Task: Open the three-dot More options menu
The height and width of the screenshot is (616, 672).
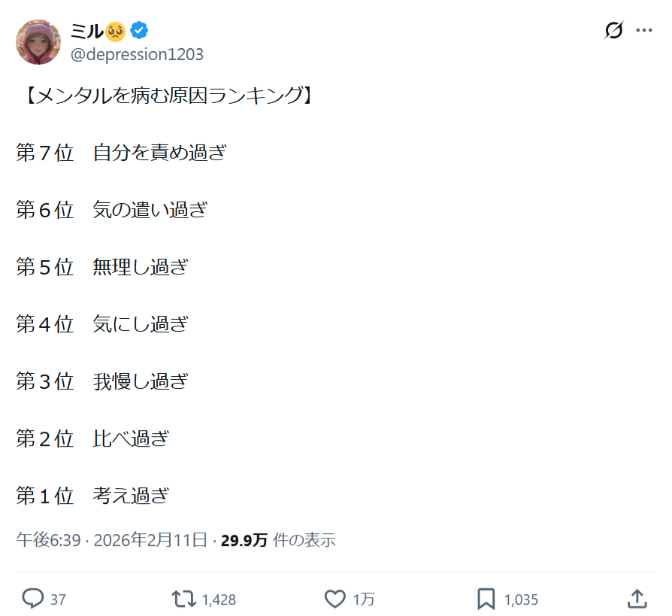Action: click(644, 31)
